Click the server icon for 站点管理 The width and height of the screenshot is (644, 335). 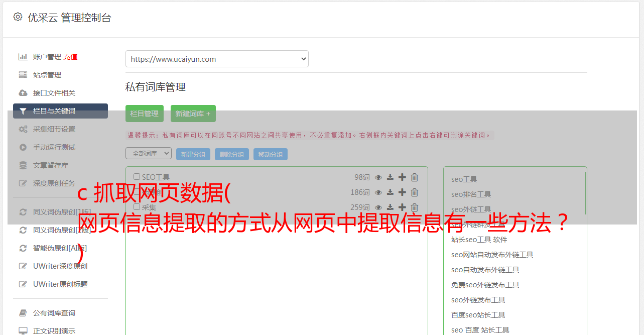pos(23,75)
